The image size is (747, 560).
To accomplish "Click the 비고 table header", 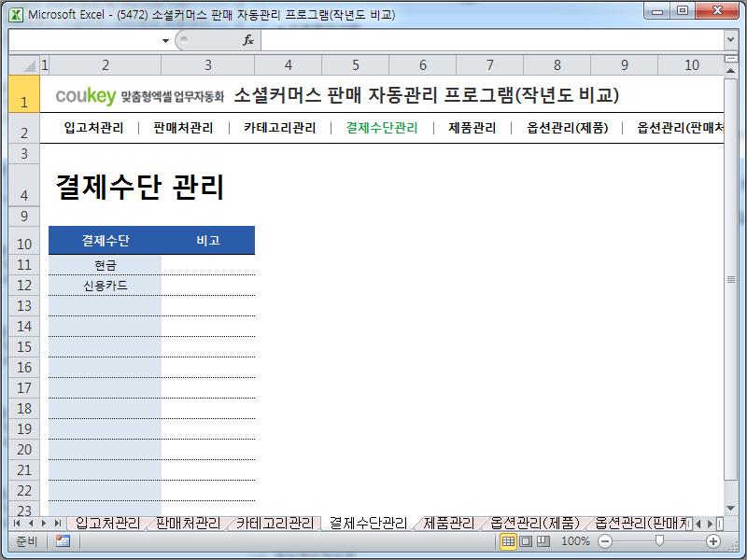I will click(208, 240).
